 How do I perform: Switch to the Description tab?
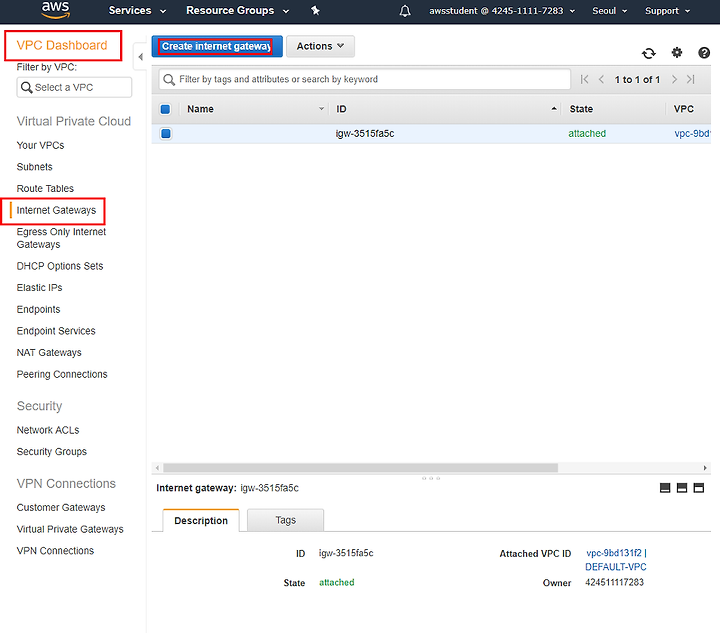pos(201,521)
